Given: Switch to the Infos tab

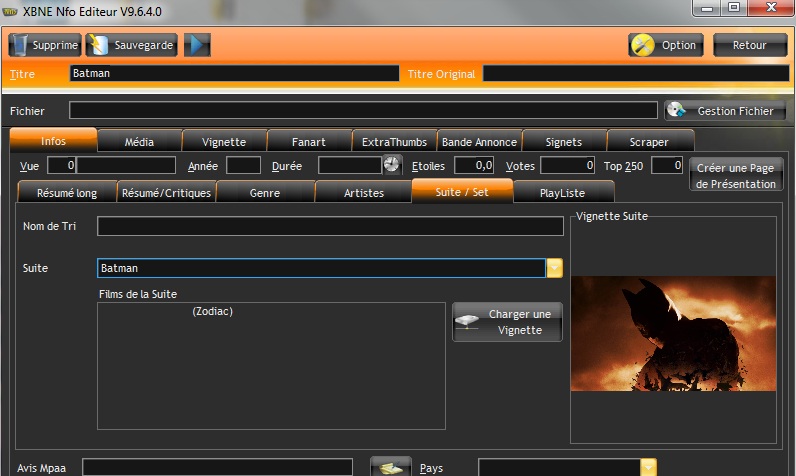Looking at the screenshot, I should click(x=53, y=141).
